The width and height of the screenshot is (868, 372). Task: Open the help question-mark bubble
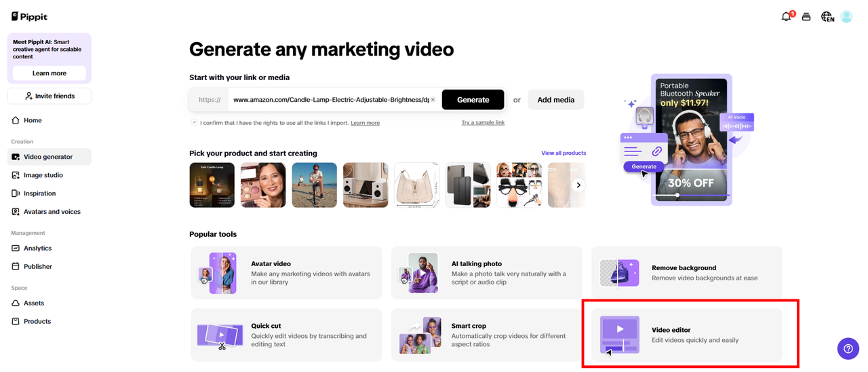tap(848, 348)
